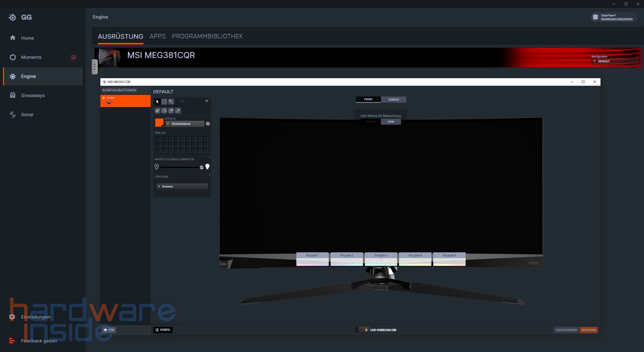Click the Effekte help question mark icon
This screenshot has height=352, width=644.
208,123
